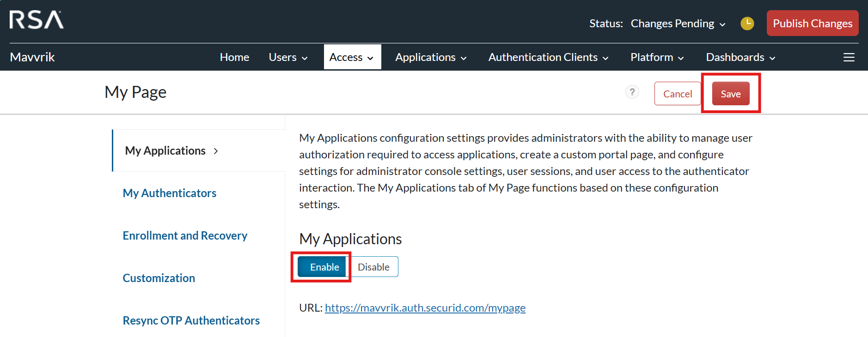The width and height of the screenshot is (868, 337).
Task: Switch to My Authenticators tab
Action: click(170, 193)
